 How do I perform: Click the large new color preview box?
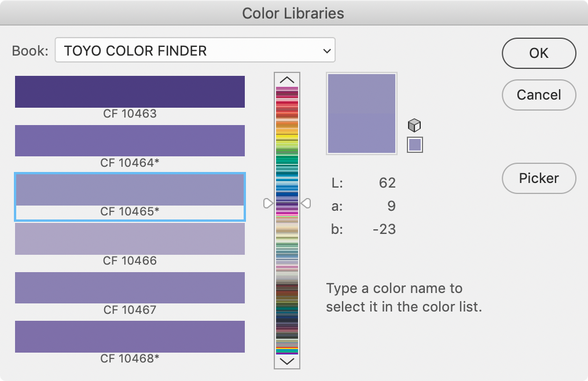pyautogui.click(x=362, y=113)
